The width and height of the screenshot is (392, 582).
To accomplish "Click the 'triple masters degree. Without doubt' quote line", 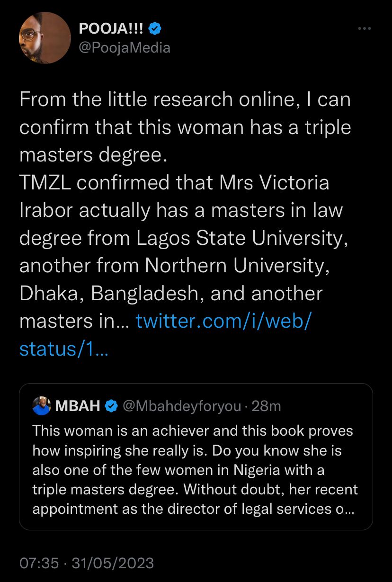I will (x=195, y=489).
